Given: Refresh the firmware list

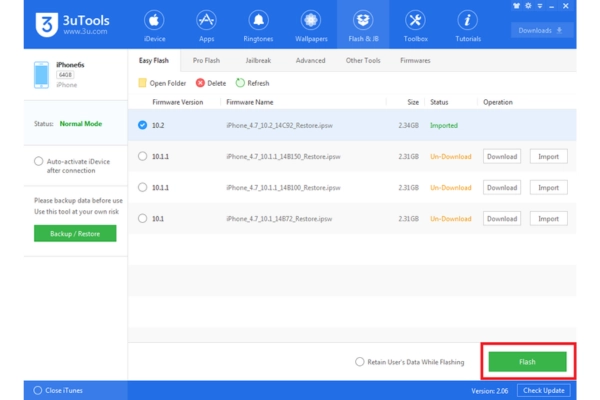Looking at the screenshot, I should pos(240,83).
